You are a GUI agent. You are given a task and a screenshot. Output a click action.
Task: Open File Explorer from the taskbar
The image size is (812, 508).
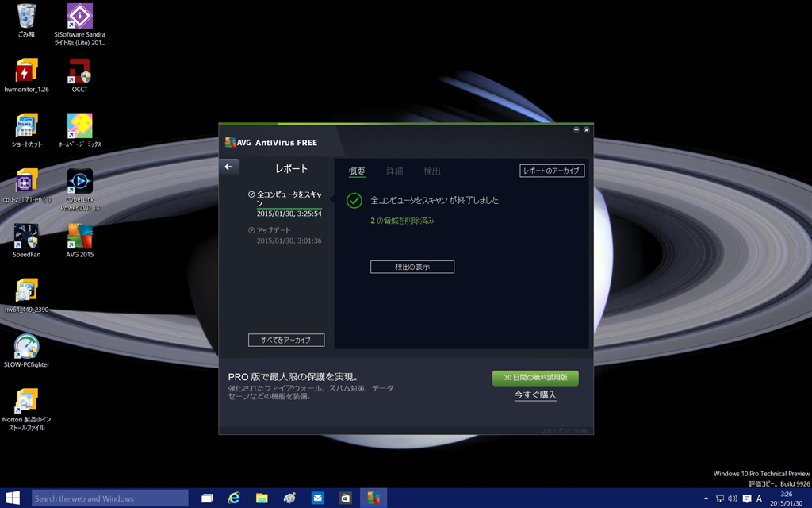pos(262,498)
